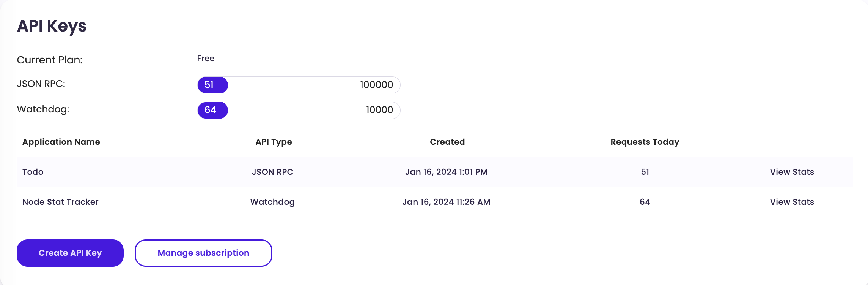The image size is (868, 285).
Task: Click the API Type column header
Action: [274, 142]
